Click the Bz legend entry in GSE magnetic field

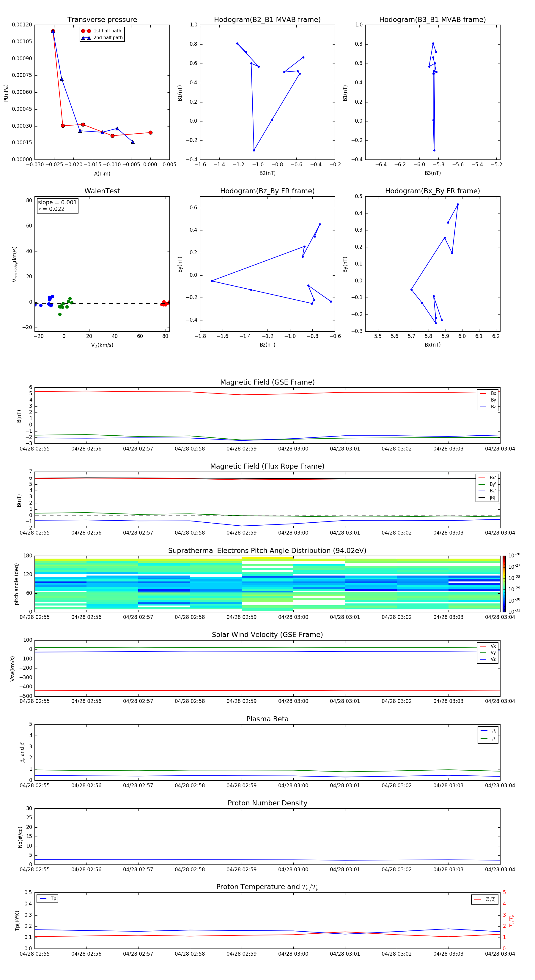click(488, 407)
